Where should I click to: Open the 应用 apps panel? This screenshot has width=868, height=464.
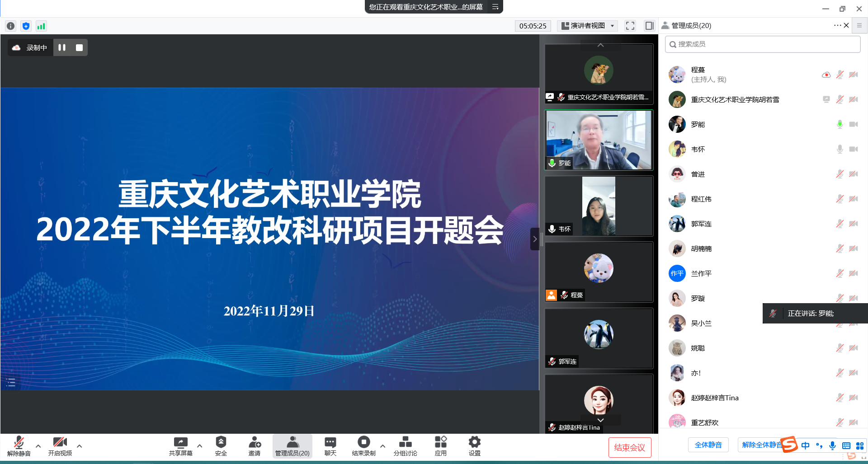[440, 445]
